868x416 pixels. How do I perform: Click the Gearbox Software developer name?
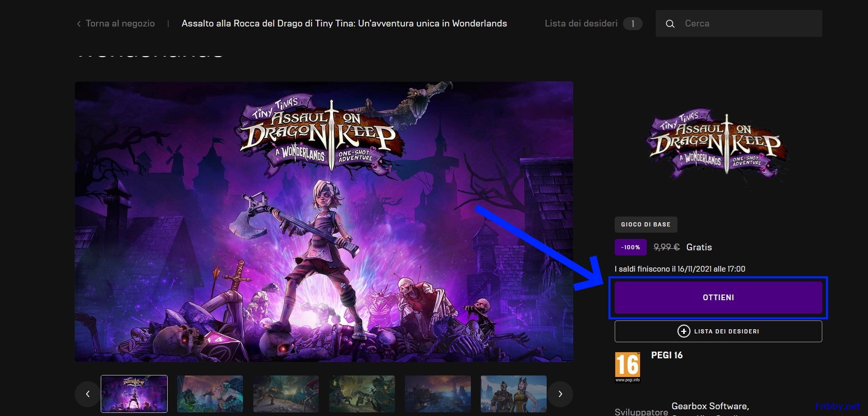(710, 406)
